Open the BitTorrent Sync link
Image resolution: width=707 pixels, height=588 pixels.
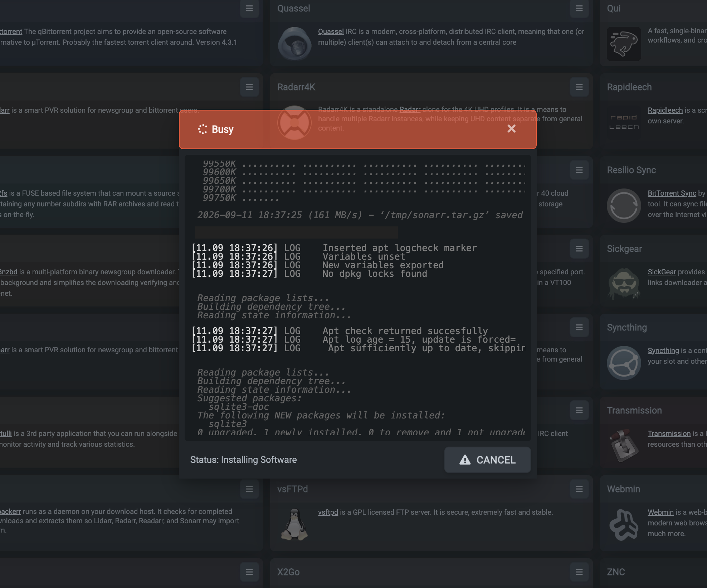pos(672,193)
